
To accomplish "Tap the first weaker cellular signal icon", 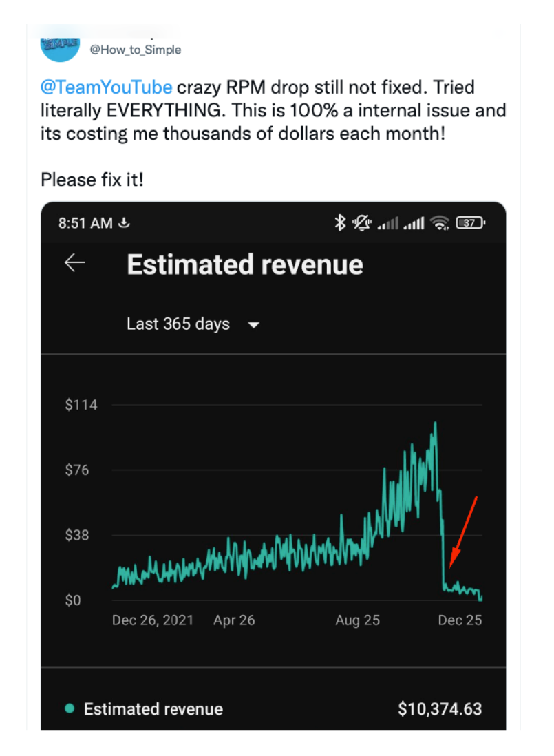I will [x=388, y=223].
